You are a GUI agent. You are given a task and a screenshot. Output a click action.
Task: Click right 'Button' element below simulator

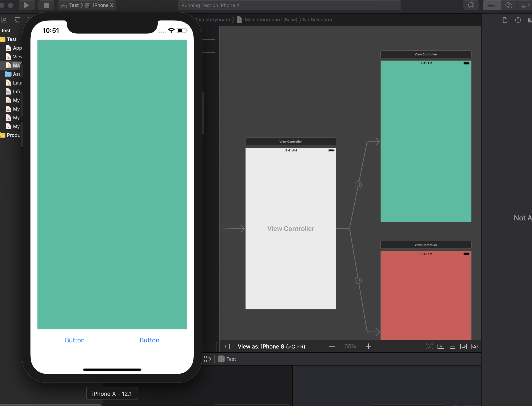pyautogui.click(x=149, y=340)
